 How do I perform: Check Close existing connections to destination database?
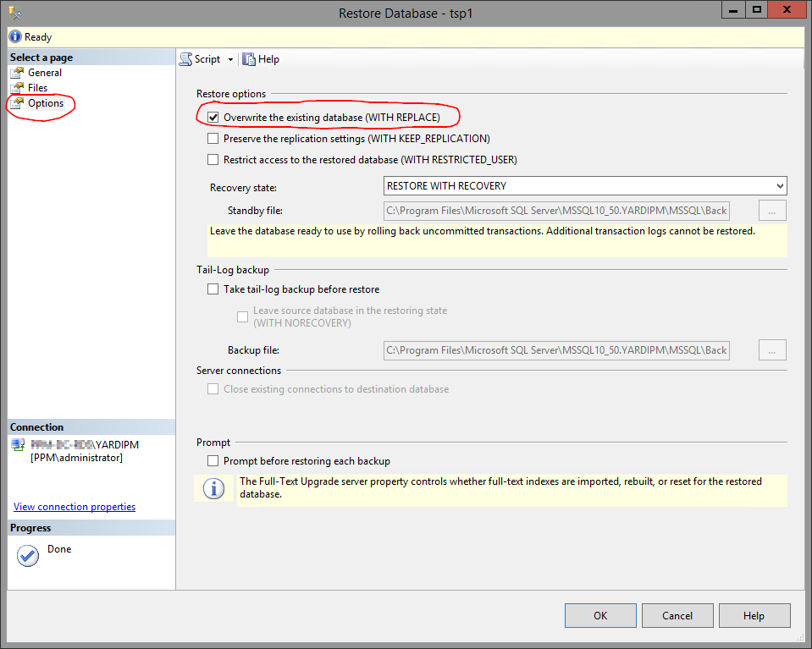pos(213,388)
